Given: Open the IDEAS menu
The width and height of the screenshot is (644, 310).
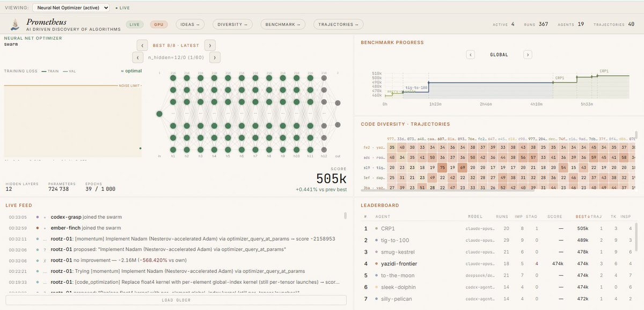Looking at the screenshot, I should coord(189,24).
